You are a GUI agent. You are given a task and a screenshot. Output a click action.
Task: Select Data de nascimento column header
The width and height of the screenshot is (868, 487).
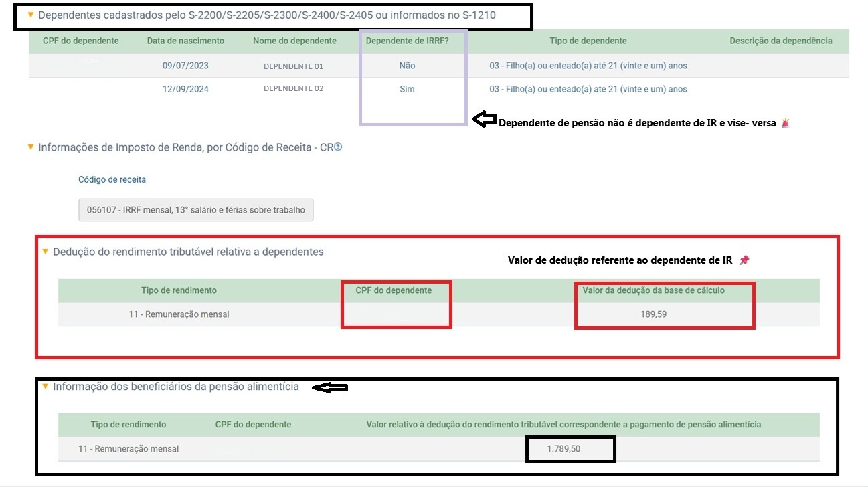[185, 41]
